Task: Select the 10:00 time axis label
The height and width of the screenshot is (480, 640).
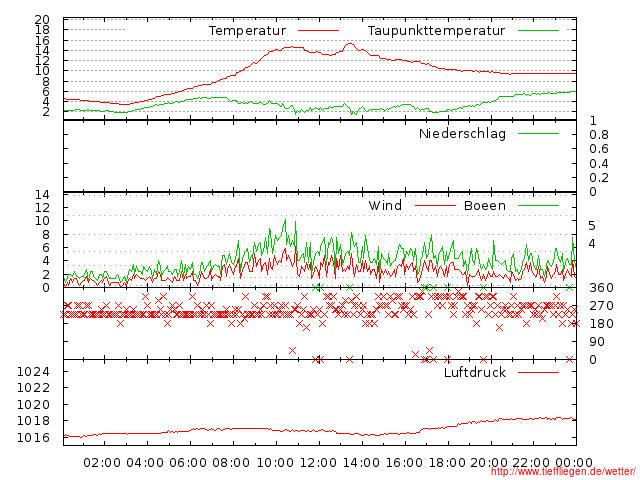Action: (275, 463)
